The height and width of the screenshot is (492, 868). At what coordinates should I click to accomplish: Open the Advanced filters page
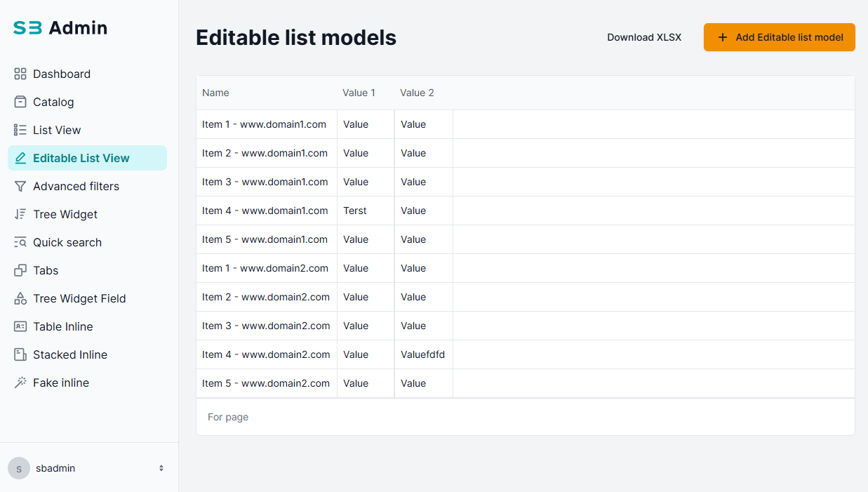click(87, 186)
